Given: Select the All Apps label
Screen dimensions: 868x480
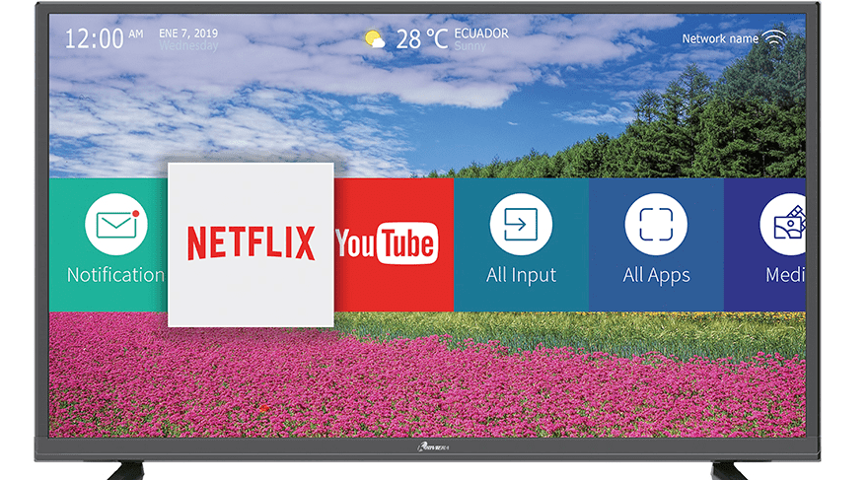Looking at the screenshot, I should click(656, 275).
